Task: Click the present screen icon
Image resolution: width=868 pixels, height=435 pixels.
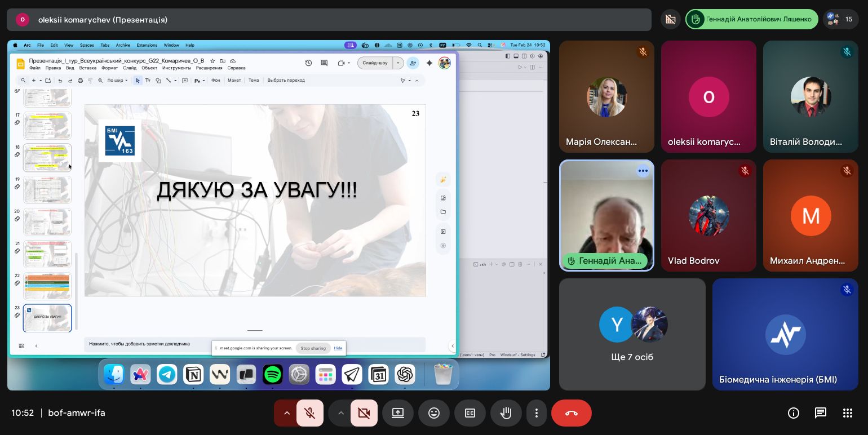Action: click(398, 413)
